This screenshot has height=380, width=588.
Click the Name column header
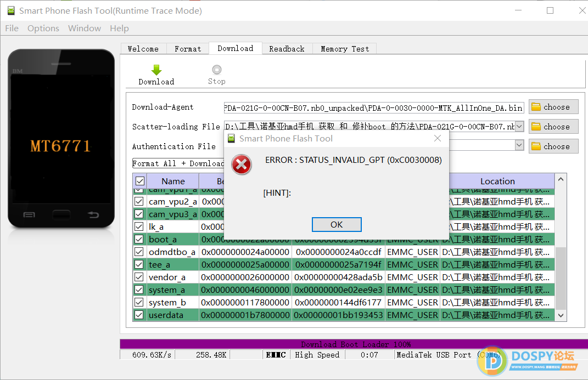coord(173,181)
